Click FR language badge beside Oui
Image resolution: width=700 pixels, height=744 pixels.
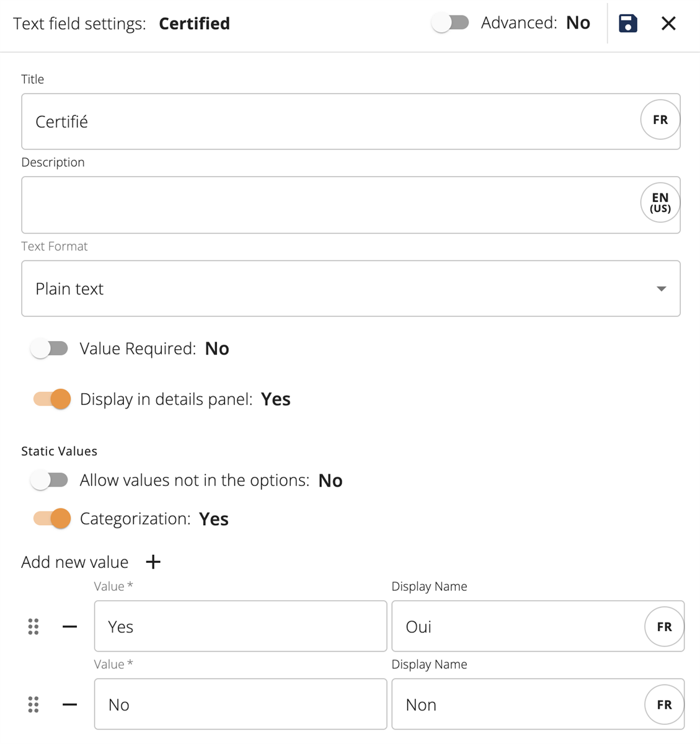[x=664, y=627]
